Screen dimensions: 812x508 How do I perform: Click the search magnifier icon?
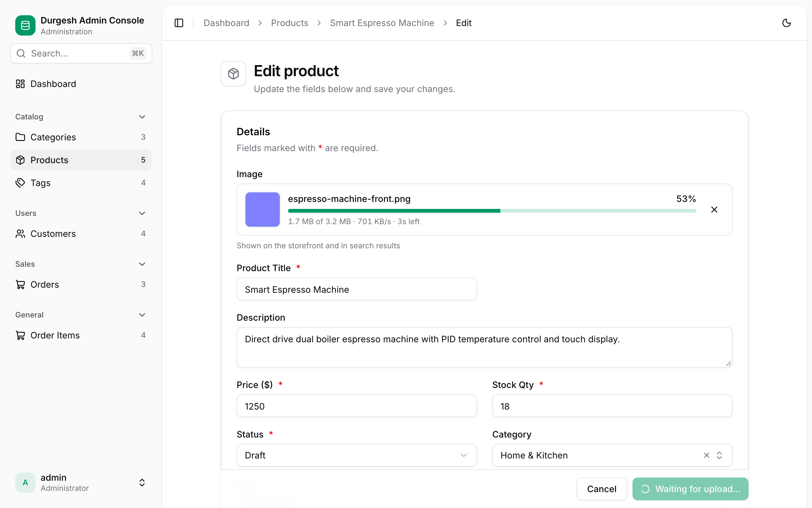(x=21, y=53)
